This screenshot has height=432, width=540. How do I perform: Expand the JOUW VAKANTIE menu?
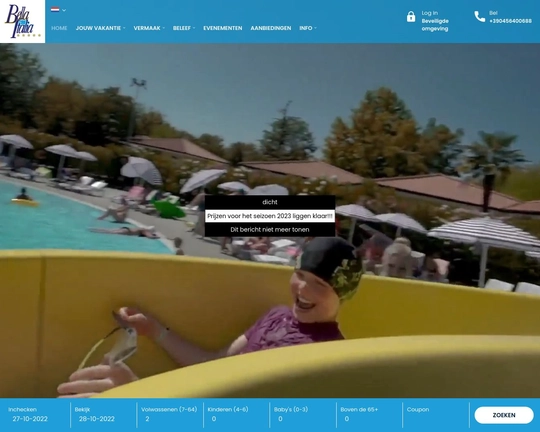click(x=101, y=28)
